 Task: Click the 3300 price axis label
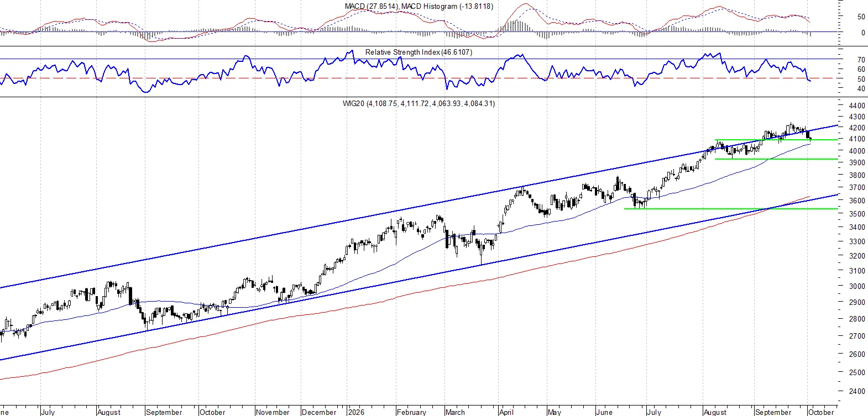point(857,242)
